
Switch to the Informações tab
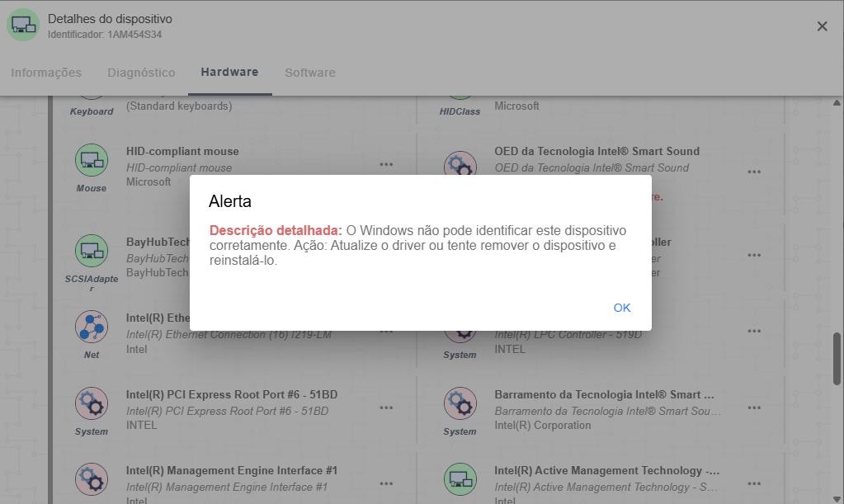coord(46,73)
